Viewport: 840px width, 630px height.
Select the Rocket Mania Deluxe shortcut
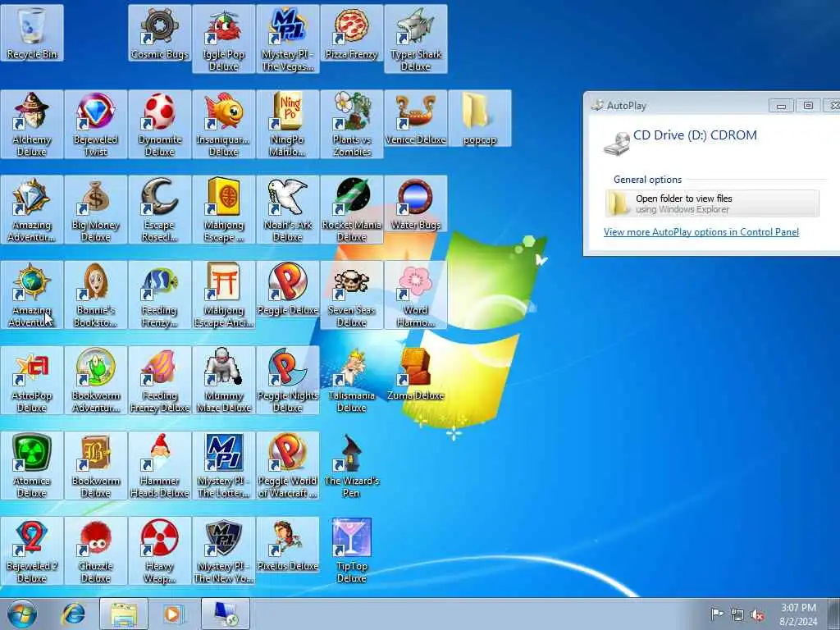coord(351,209)
